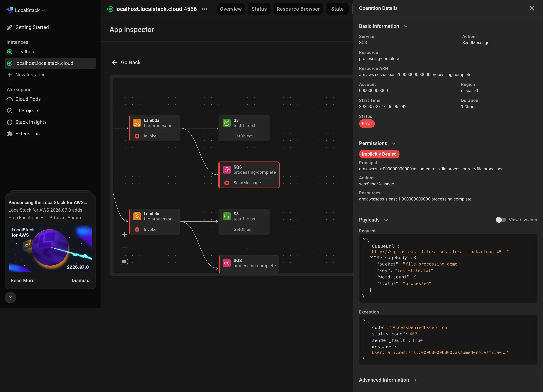The width and height of the screenshot is (543, 392).
Task: Close the Operation Details panel
Action: 532,8
